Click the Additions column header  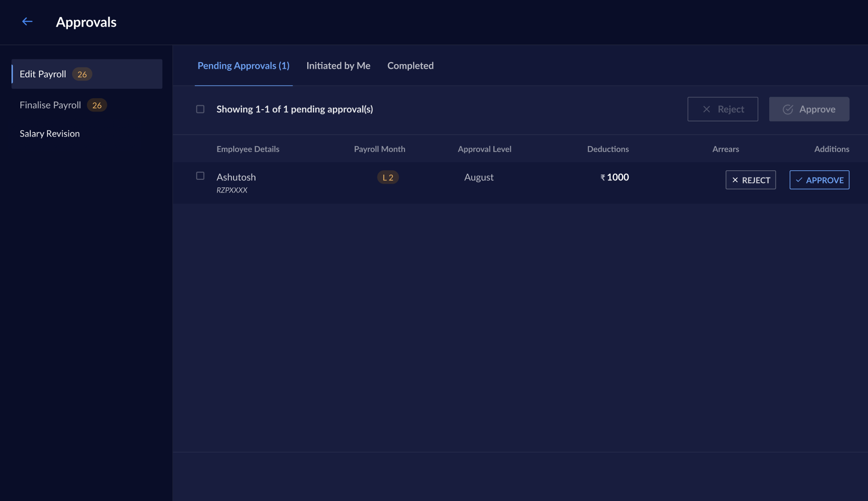coord(831,149)
